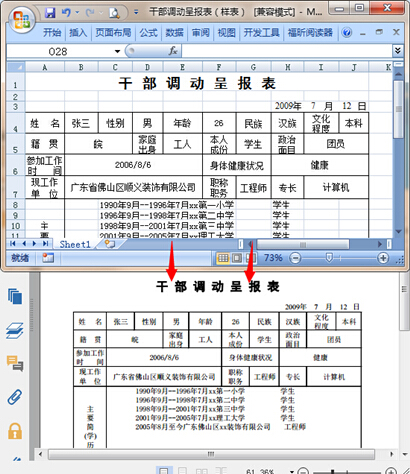Expand the Customize Quick Access Toolbar menu
The height and width of the screenshot is (474, 410).
coord(136,13)
